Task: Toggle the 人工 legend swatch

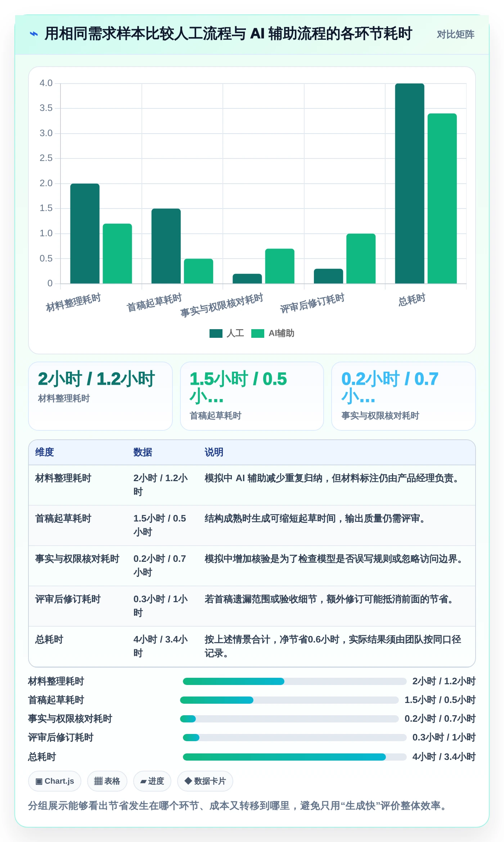Action: point(216,333)
